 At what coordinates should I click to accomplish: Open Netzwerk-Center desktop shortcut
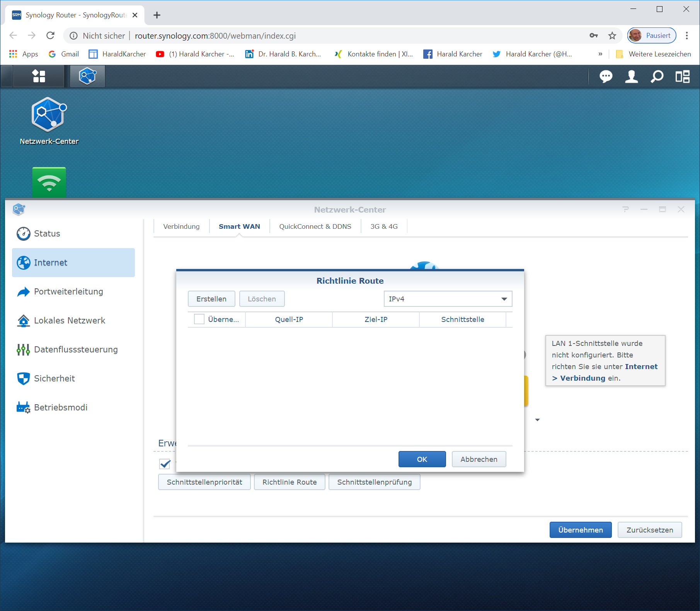click(49, 121)
